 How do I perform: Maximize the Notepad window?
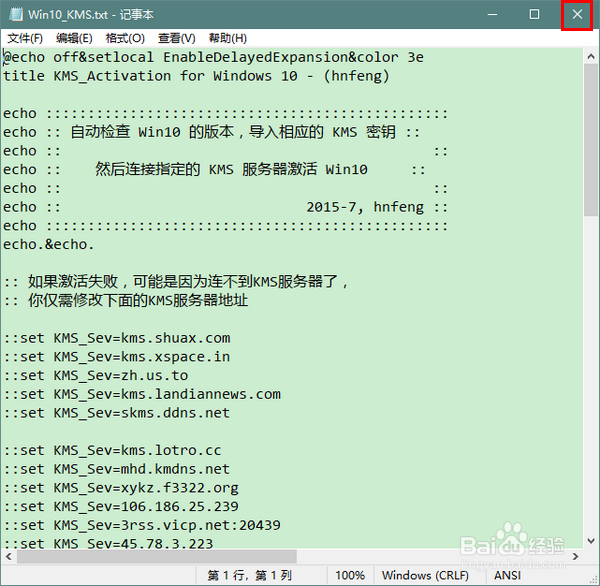click(534, 15)
